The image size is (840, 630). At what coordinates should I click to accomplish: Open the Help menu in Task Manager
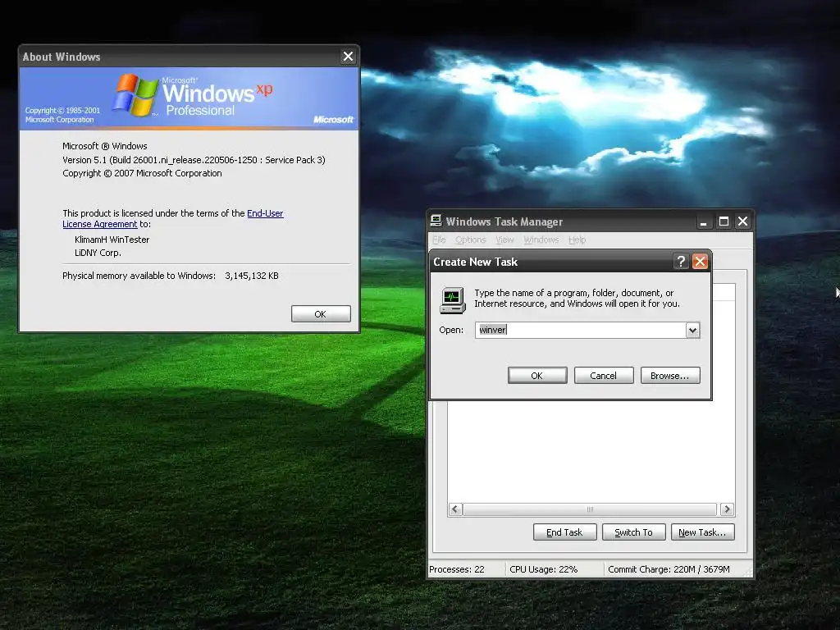[x=577, y=240]
